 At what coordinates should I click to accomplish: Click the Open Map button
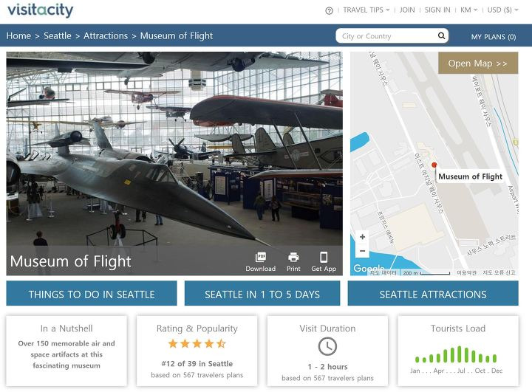coord(478,63)
